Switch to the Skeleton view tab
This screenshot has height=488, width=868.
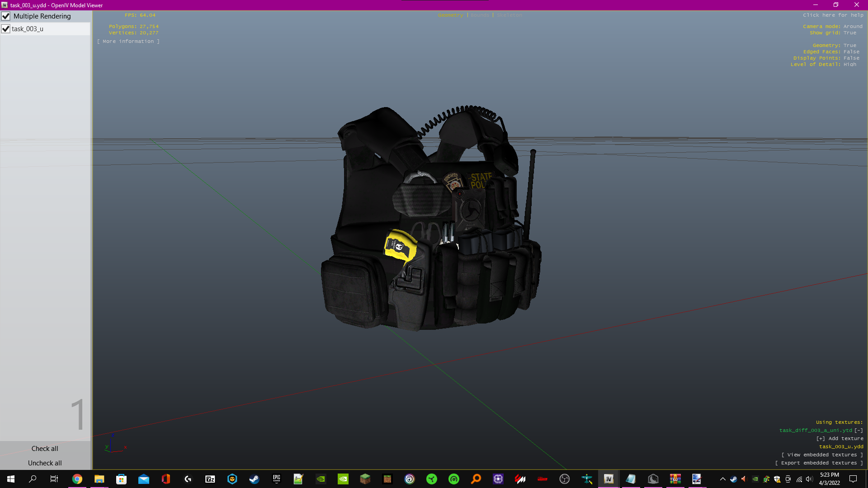[509, 15]
